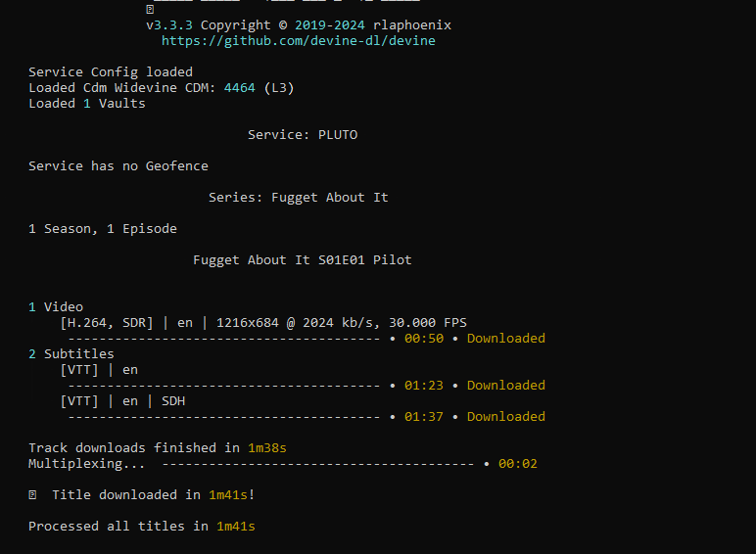Click the 'Service has no Geofence' message
Image resolution: width=756 pixels, height=554 pixels.
pos(118,166)
